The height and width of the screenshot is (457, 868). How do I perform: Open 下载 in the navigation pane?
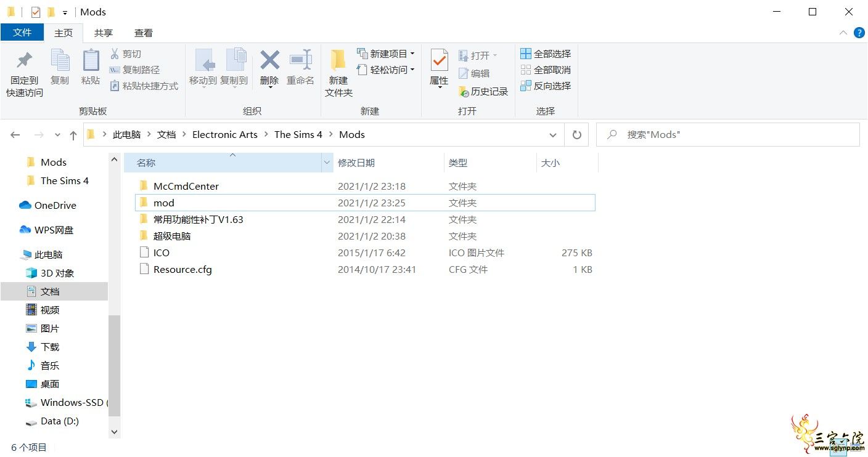pos(50,347)
